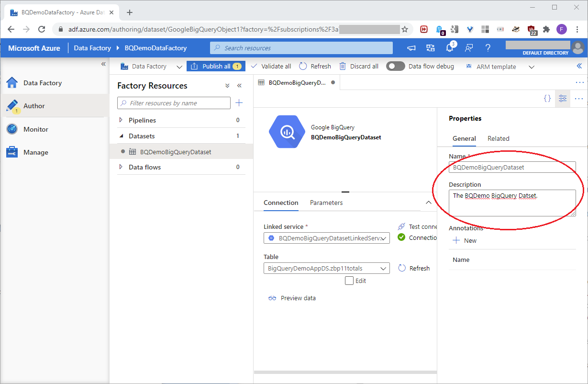Open the Manage toolbox in sidebar

(x=36, y=152)
